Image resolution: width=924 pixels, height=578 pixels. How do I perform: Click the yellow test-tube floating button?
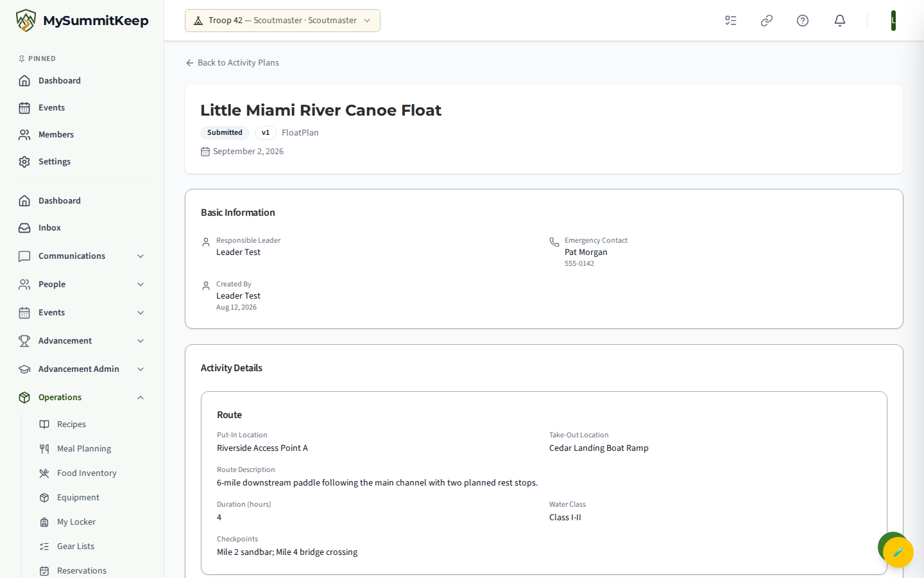pos(898,552)
